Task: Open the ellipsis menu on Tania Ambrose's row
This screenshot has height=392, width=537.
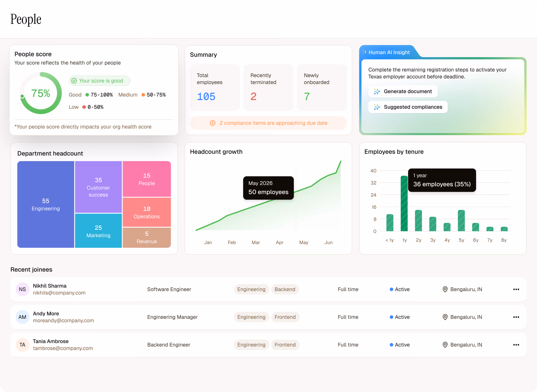Action: (x=516, y=345)
